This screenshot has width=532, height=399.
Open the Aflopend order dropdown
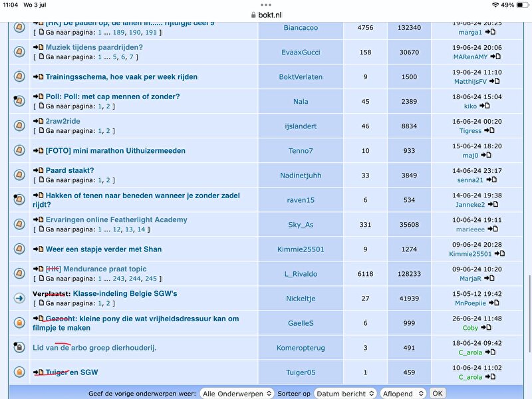tap(403, 394)
